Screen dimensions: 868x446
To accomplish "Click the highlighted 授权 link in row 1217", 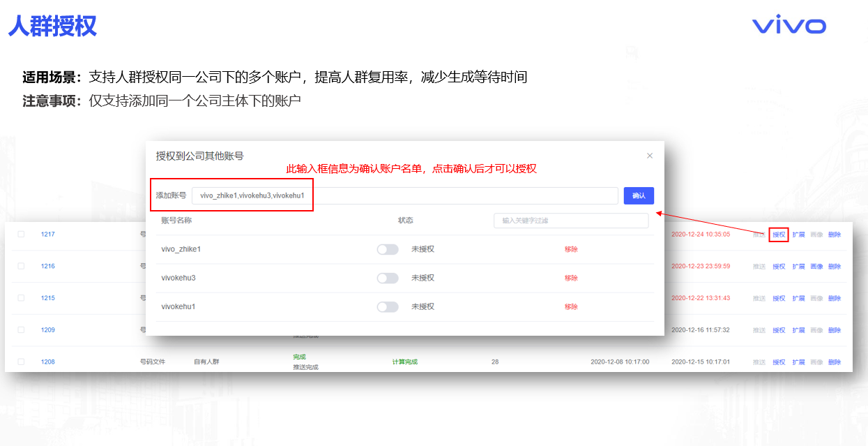I will pyautogui.click(x=779, y=235).
